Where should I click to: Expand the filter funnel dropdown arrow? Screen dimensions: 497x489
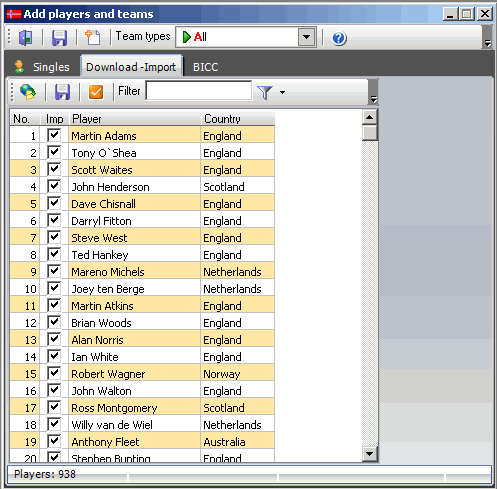click(282, 92)
